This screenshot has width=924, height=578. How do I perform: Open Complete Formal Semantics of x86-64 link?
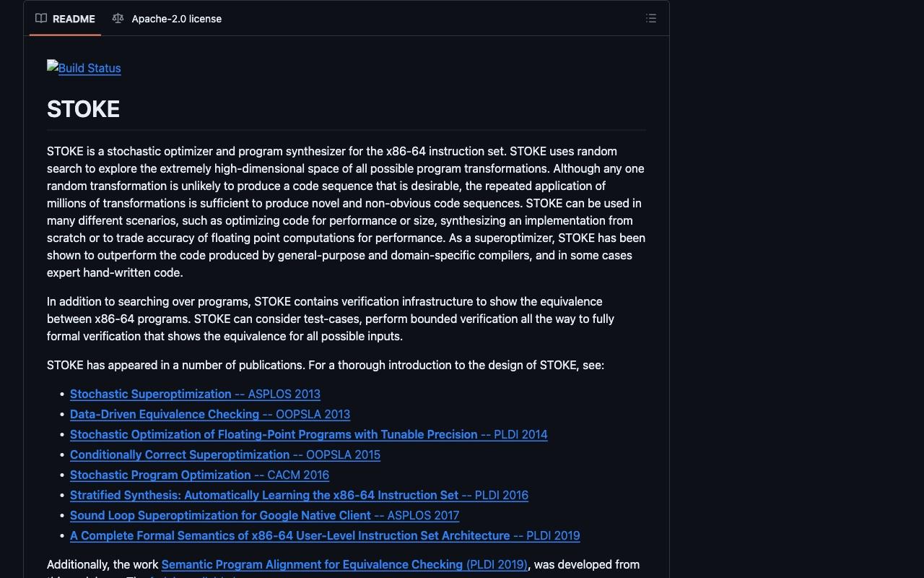325,535
